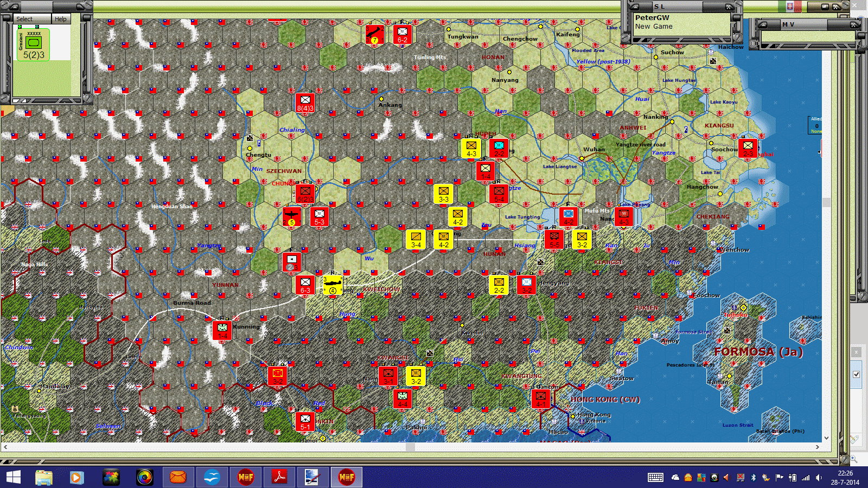Open the Windows Start button
868x488 pixels.
[x=13, y=477]
